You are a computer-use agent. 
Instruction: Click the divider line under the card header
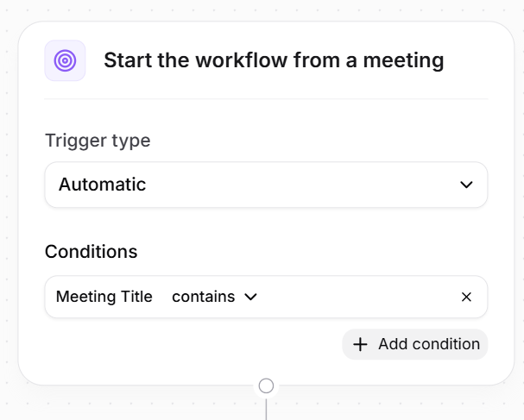click(x=266, y=99)
